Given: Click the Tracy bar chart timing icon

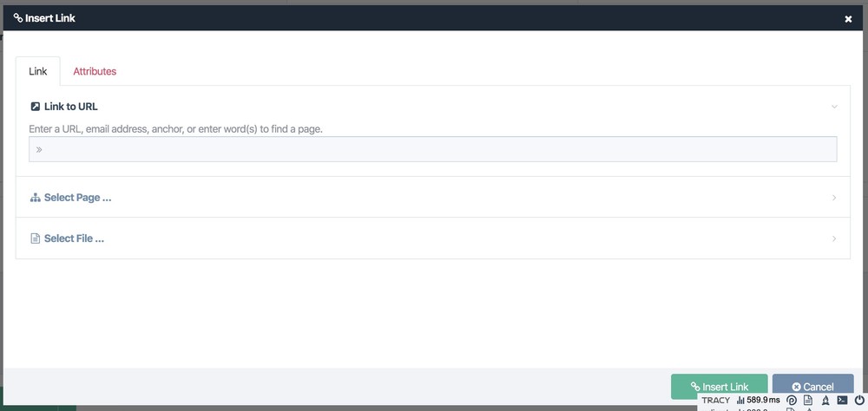Looking at the screenshot, I should coord(740,400).
